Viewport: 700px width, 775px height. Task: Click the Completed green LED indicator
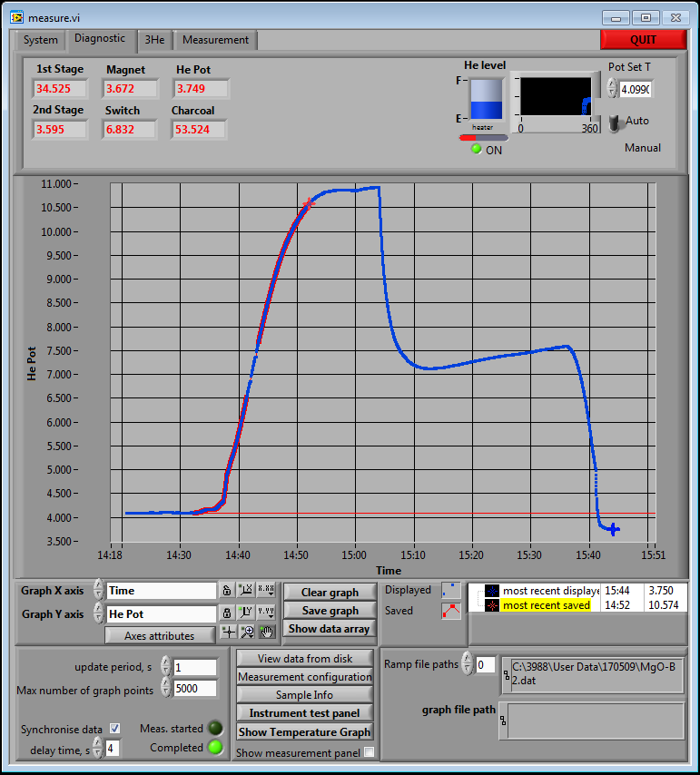point(215,747)
